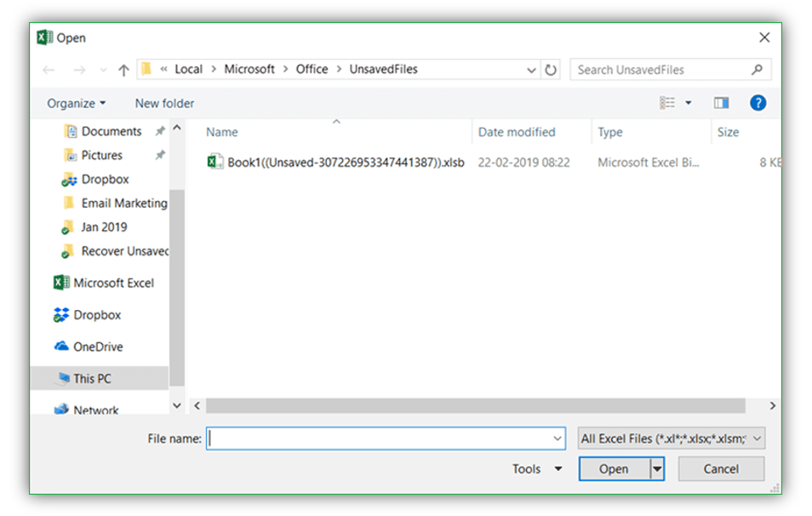Navigate to Microsoft in the breadcrumb bar
812x516 pixels.
point(249,69)
